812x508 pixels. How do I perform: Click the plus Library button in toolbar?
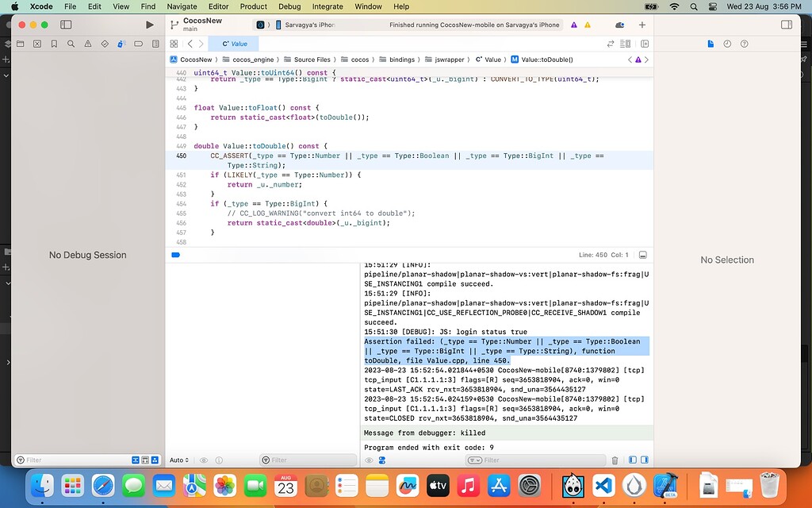[x=642, y=25]
